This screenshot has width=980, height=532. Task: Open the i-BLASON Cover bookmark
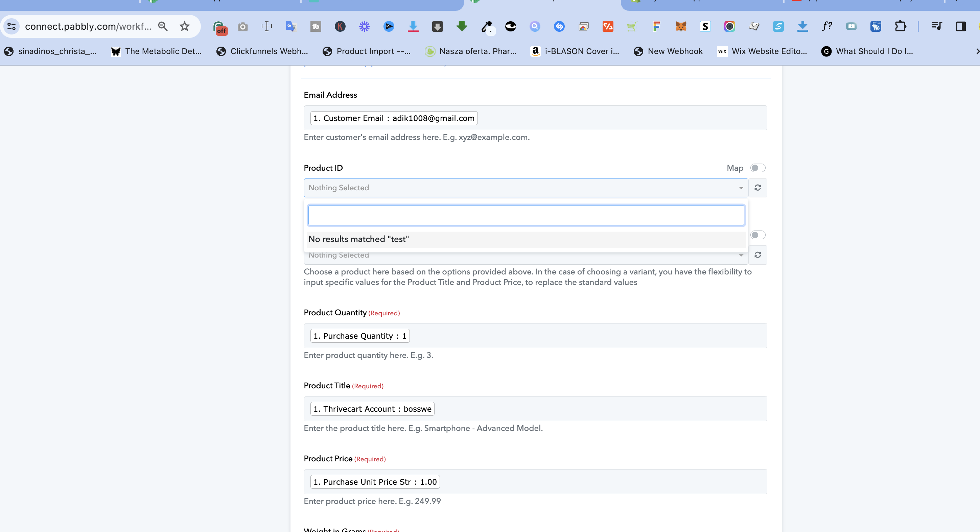[x=575, y=51]
